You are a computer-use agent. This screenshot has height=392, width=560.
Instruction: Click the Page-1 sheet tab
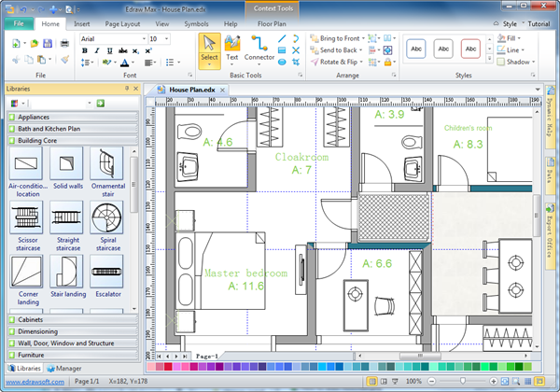click(207, 357)
